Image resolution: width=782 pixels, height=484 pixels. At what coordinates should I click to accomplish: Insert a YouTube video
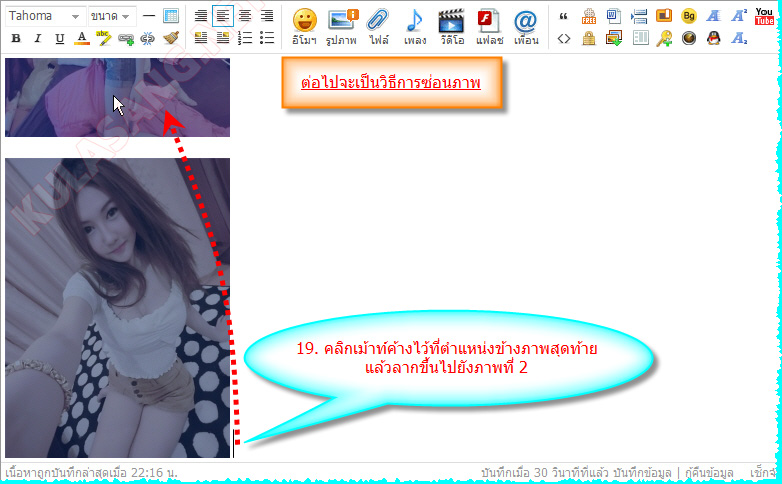[x=764, y=16]
